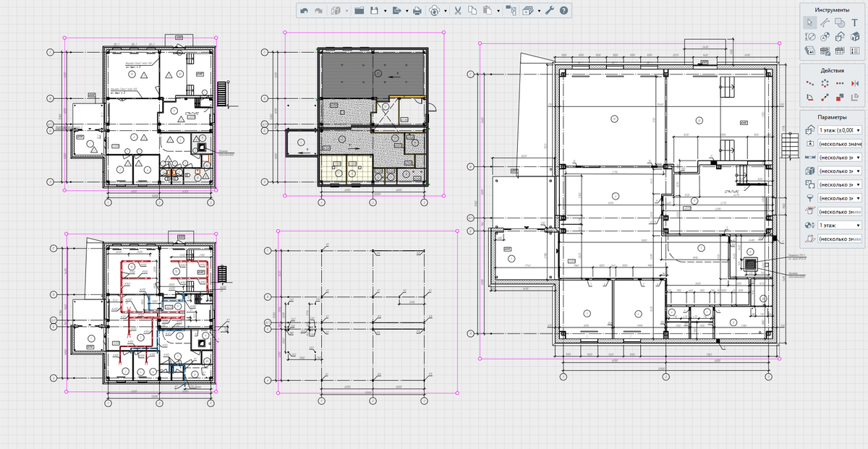This screenshot has width=868, height=449.
Task: Click the linked table tool icon
Action: 825,51
